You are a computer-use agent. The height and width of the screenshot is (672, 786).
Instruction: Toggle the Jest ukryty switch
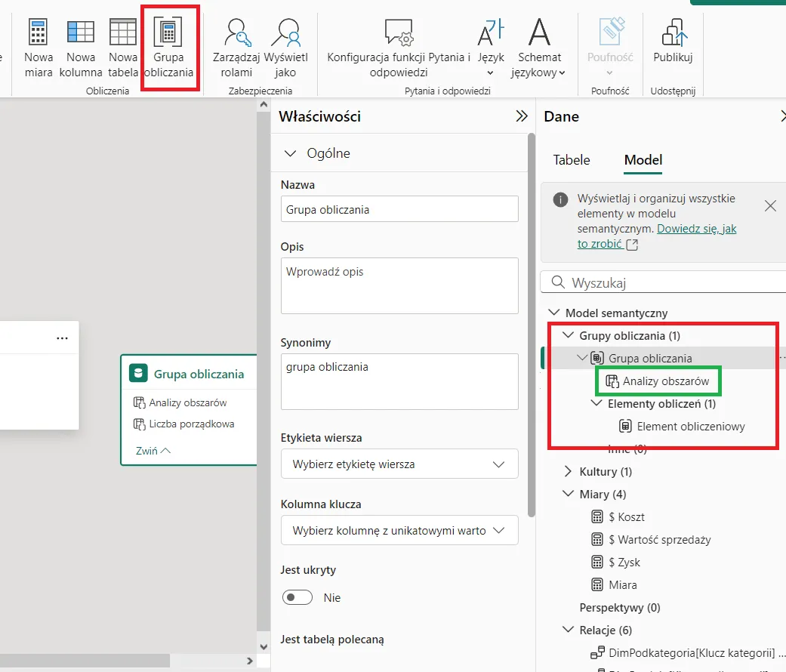[x=297, y=597]
